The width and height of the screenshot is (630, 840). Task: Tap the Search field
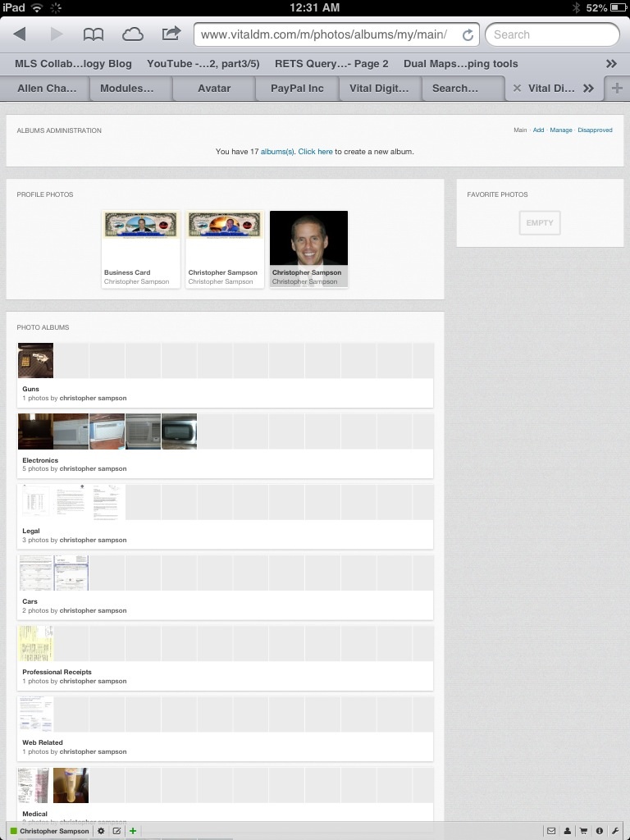pos(552,34)
